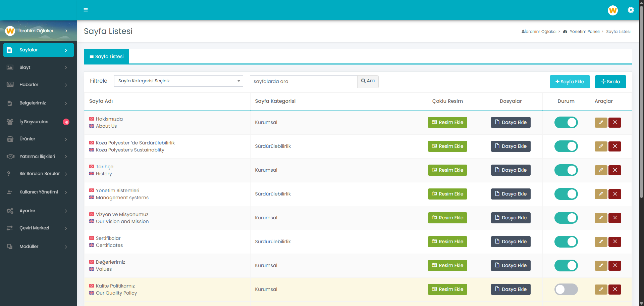Click the hamburger menu icon in top bar
This screenshot has width=644, height=306.
(x=86, y=10)
